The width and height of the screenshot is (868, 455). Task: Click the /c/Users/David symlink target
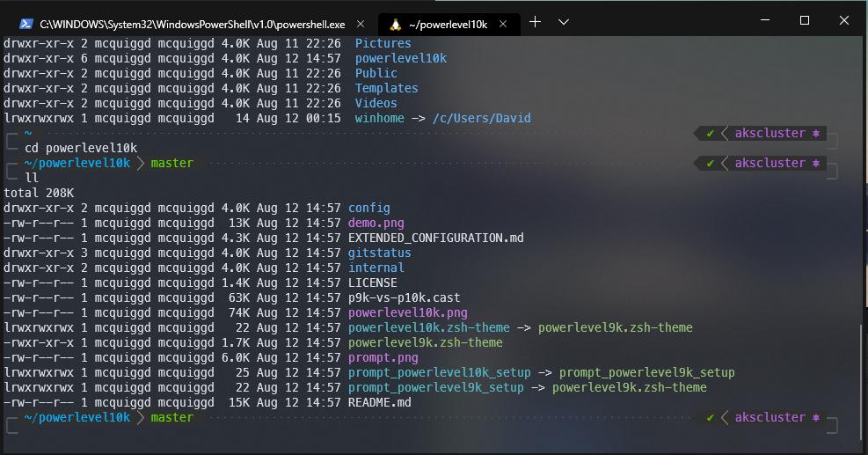pyautogui.click(x=481, y=119)
